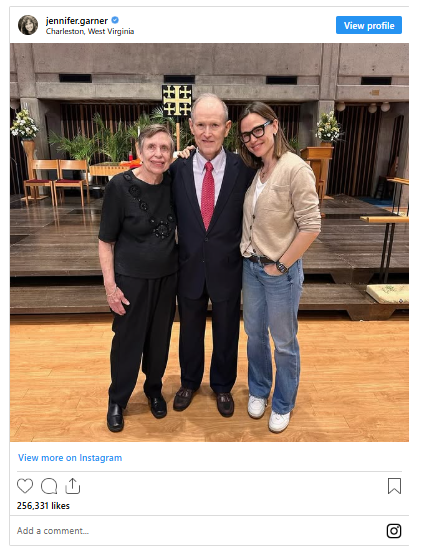The height and width of the screenshot is (554, 422).
Task: Like the post with the heart icon
Action: pos(25,486)
